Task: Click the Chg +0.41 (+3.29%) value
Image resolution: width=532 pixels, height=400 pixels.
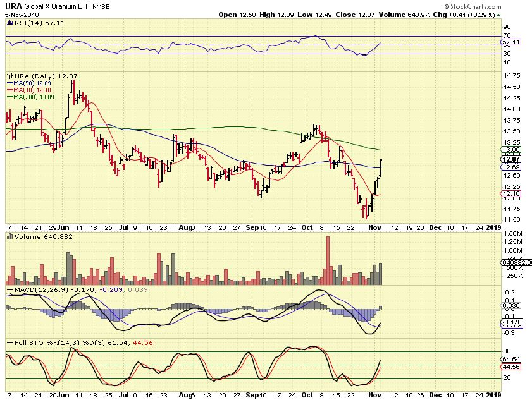Action: (464, 15)
